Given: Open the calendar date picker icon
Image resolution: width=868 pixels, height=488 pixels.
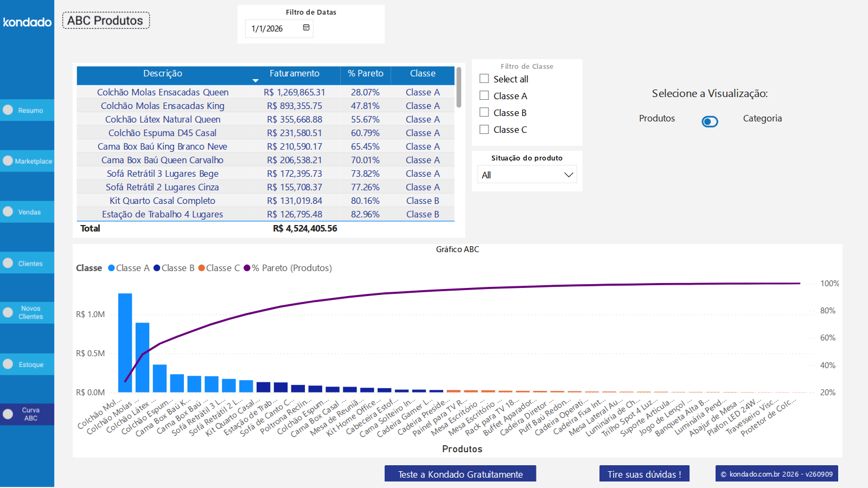Looking at the screenshot, I should [x=306, y=28].
